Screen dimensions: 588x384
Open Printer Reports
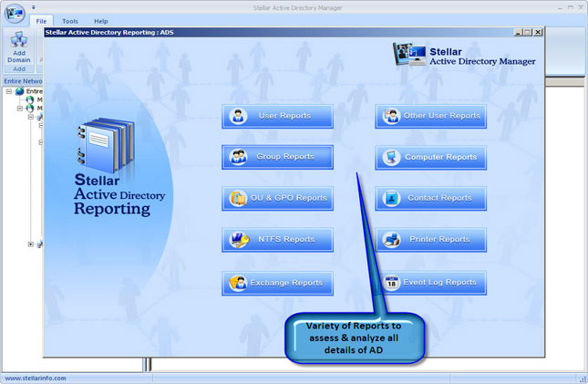coord(431,240)
